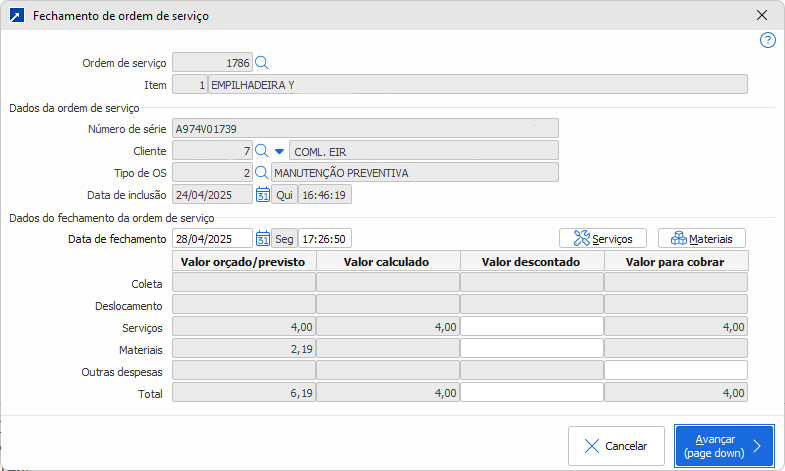This screenshot has height=471, width=785.
Task: Open the Materiais button
Action: [701, 239]
